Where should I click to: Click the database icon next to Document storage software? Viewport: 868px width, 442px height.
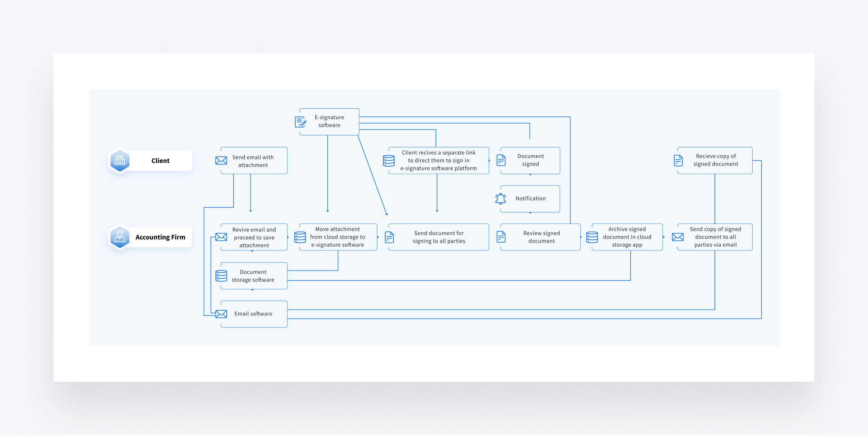coord(221,276)
